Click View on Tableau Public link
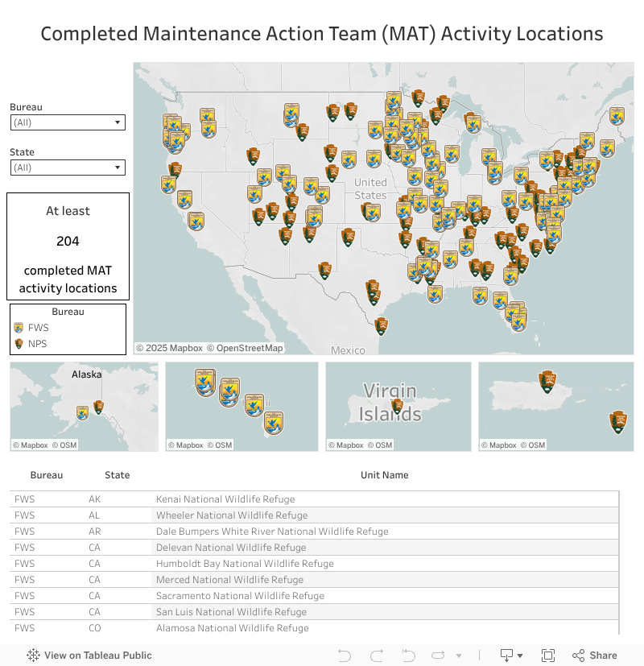The width and height of the screenshot is (644, 666). [89, 656]
